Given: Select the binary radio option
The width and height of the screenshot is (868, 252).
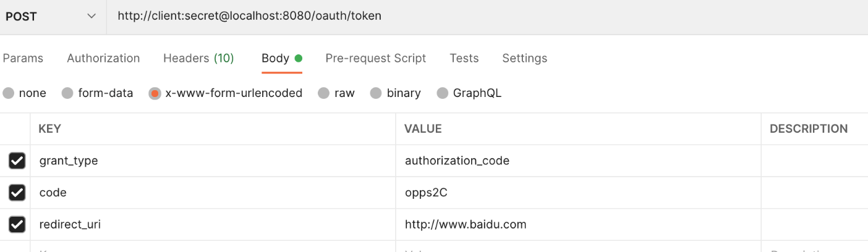Looking at the screenshot, I should tap(376, 93).
